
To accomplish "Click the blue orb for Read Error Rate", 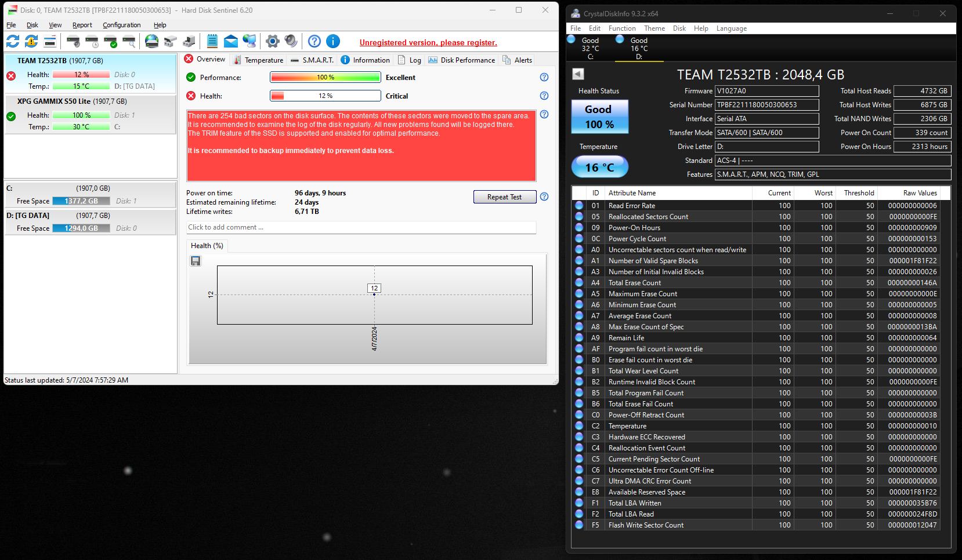I will coord(579,205).
